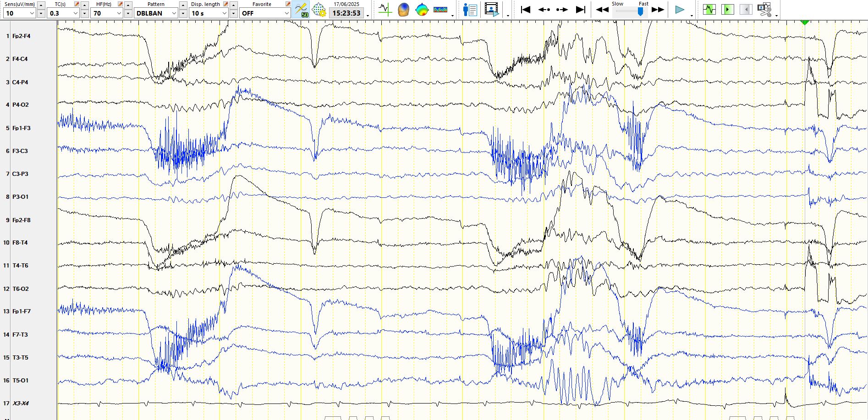Jump to the start of recording
The image size is (868, 420).
(x=526, y=10)
